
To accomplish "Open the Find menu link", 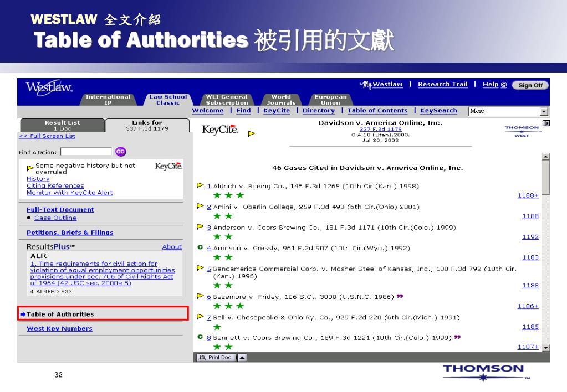I will pos(243,111).
